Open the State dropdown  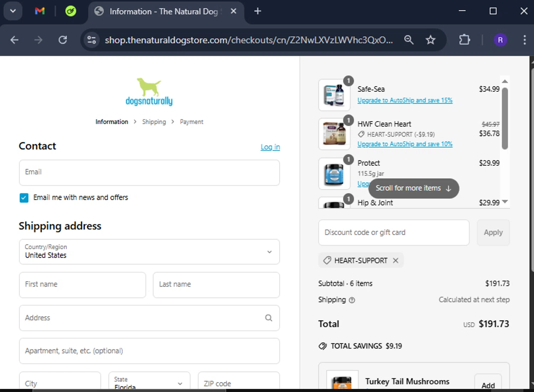point(149,381)
